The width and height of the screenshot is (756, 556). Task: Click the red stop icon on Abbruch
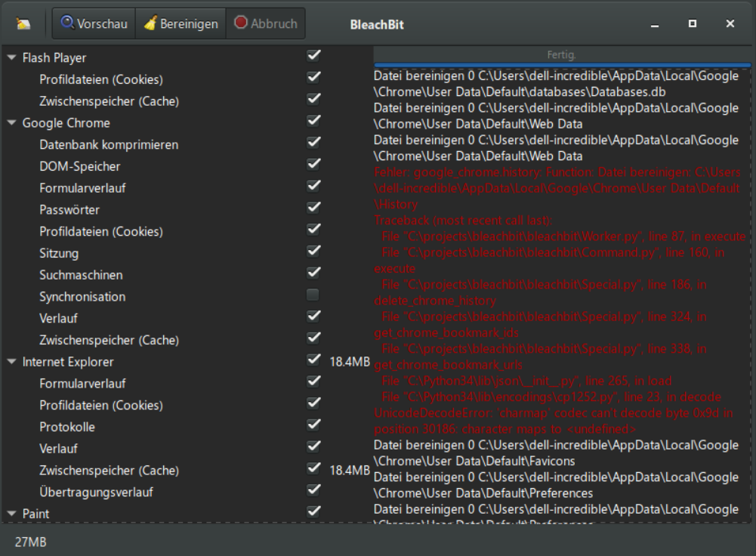coord(241,23)
